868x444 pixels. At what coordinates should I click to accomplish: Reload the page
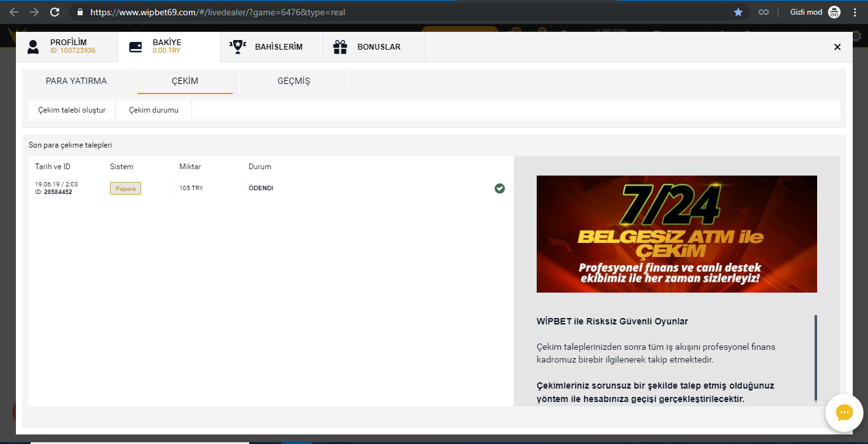(55, 12)
